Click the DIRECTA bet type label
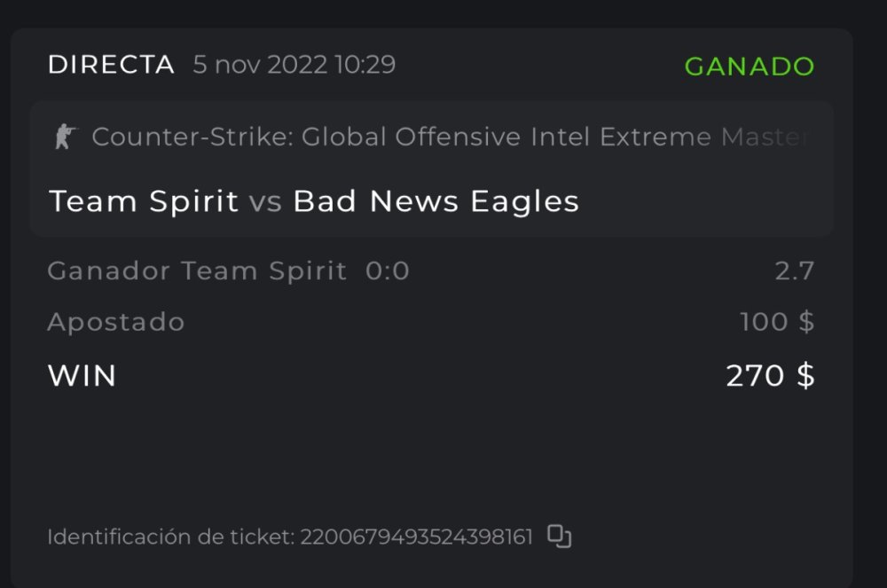The image size is (887, 588). pyautogui.click(x=111, y=66)
